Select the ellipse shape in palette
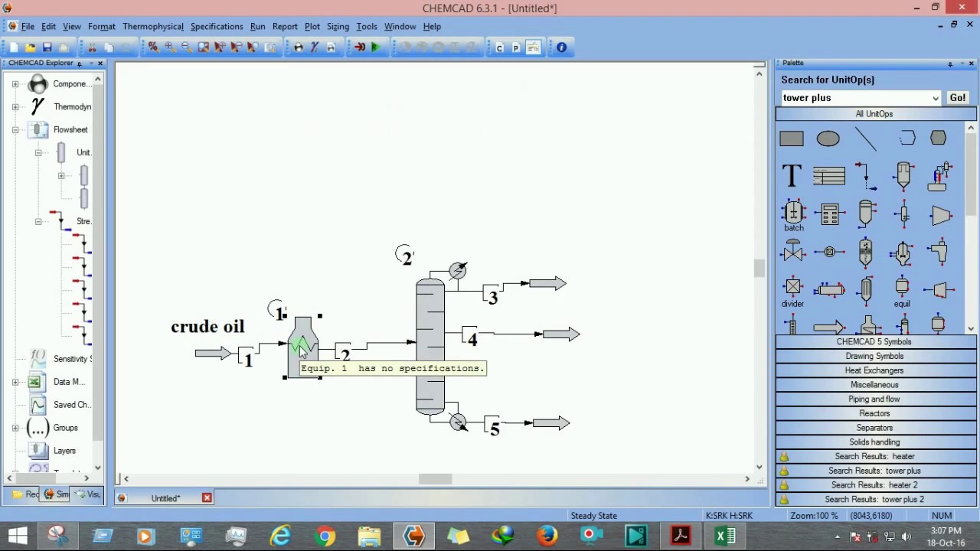This screenshot has width=980, height=551. 828,139
